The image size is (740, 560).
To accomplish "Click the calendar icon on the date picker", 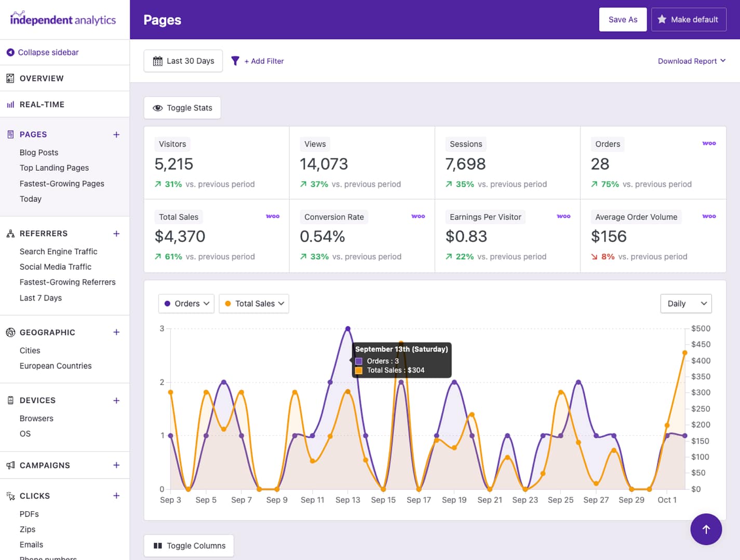I will click(x=158, y=61).
